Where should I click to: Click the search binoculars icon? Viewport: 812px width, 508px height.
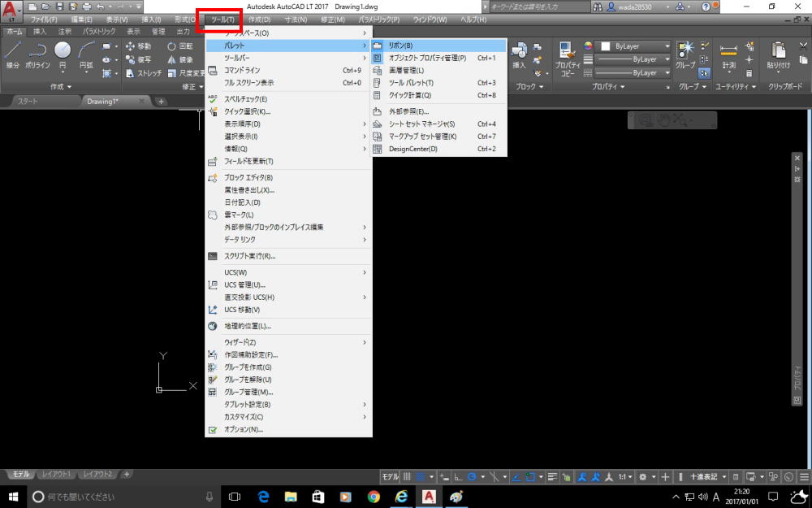tap(598, 7)
